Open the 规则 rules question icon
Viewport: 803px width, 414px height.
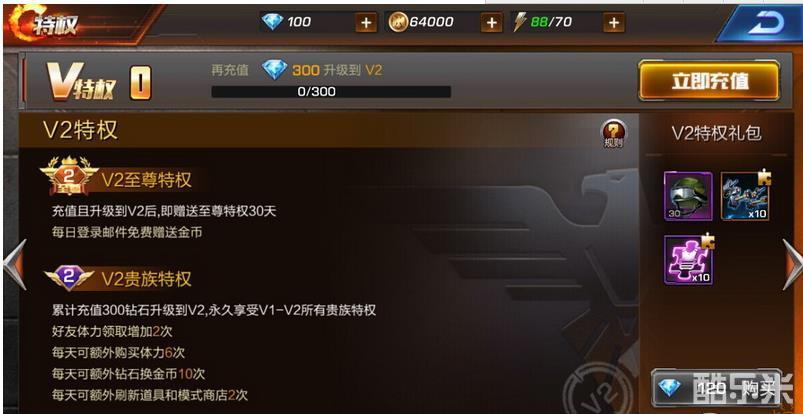click(614, 134)
